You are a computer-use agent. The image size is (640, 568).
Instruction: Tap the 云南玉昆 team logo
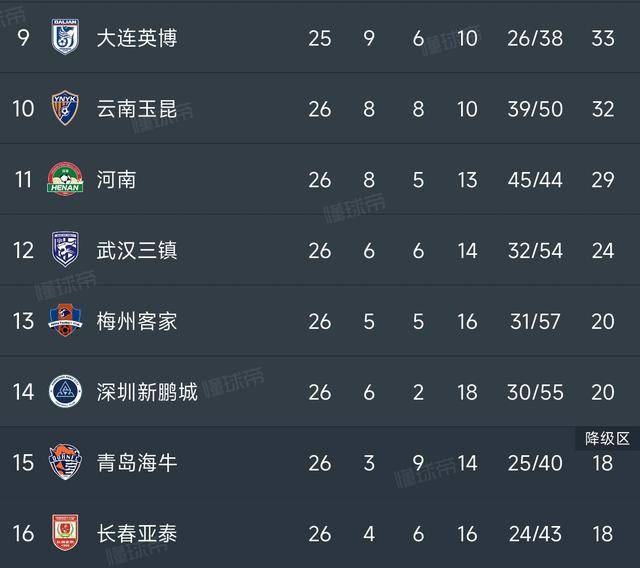[65, 108]
